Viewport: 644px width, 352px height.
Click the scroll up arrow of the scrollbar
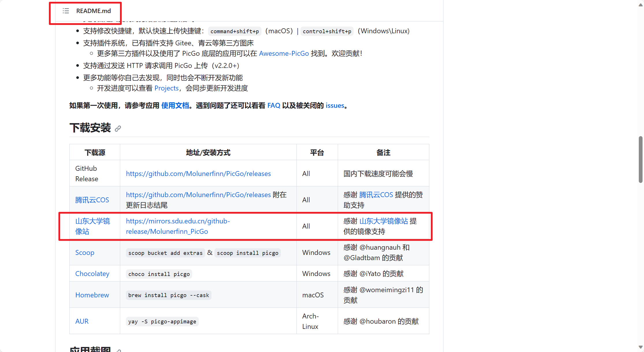641,5
